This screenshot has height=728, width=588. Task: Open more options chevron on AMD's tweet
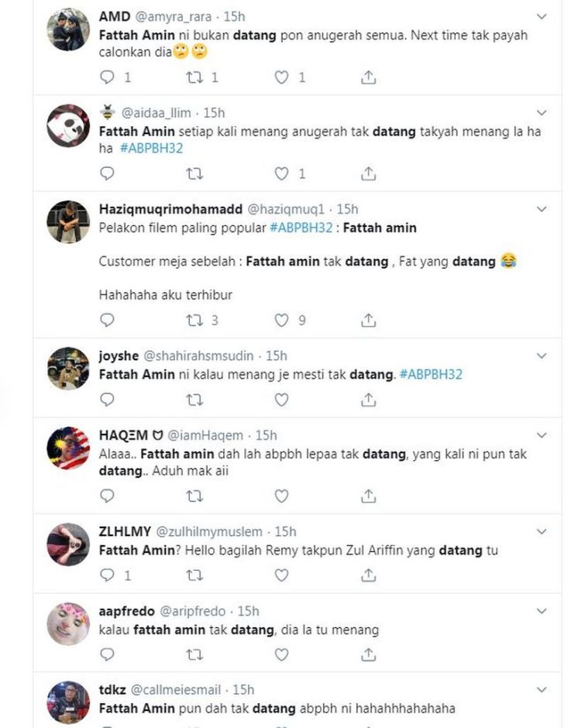(x=542, y=16)
